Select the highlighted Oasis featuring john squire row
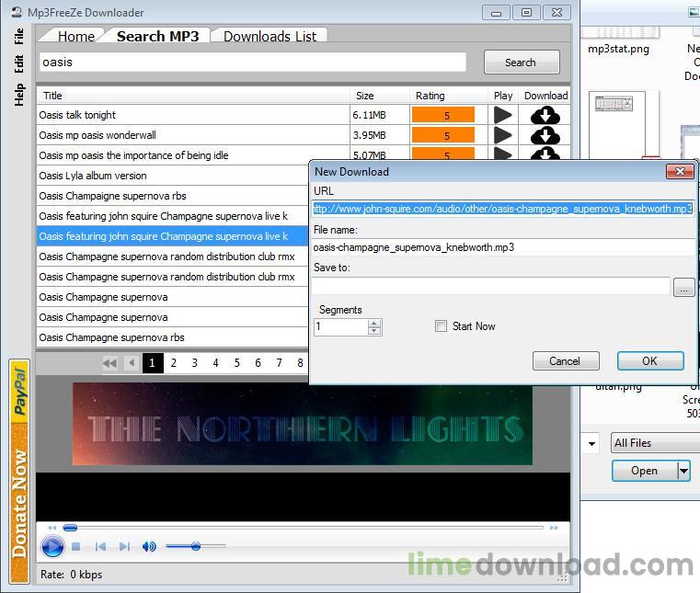 pyautogui.click(x=173, y=236)
